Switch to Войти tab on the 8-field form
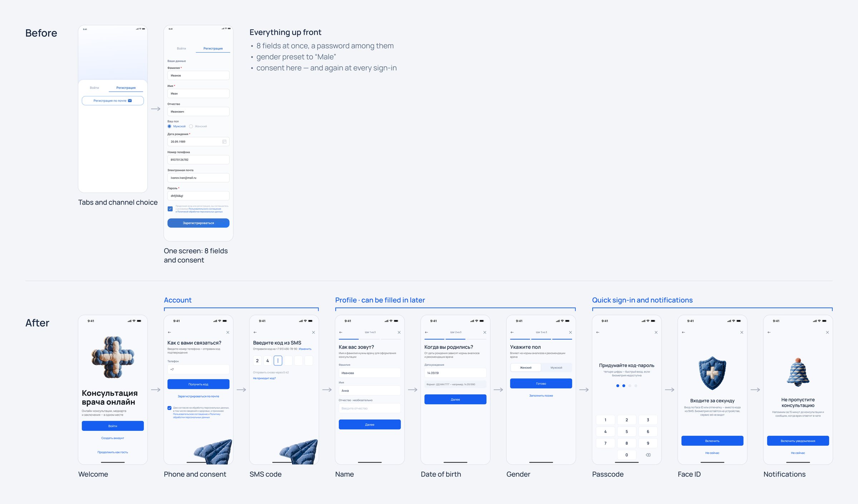 181,49
